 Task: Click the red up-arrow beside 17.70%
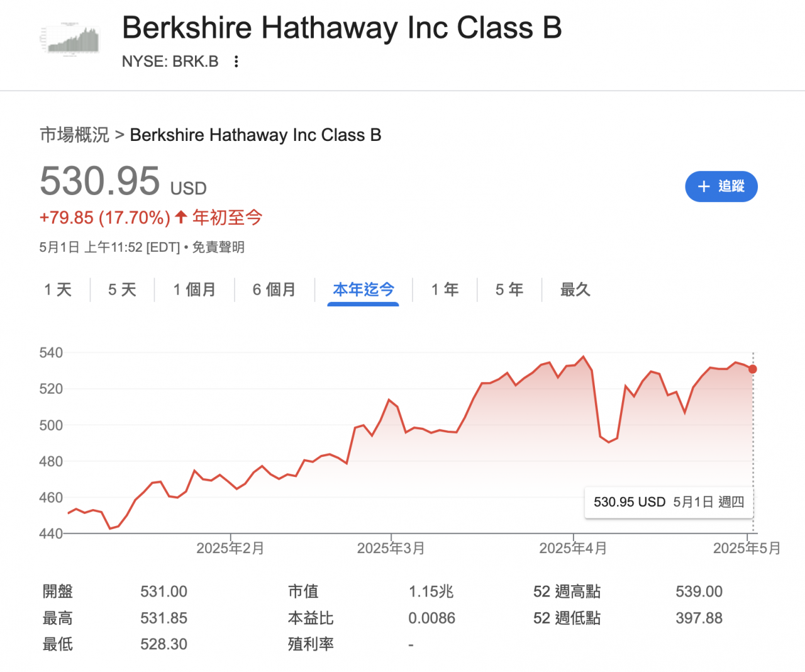click(181, 217)
